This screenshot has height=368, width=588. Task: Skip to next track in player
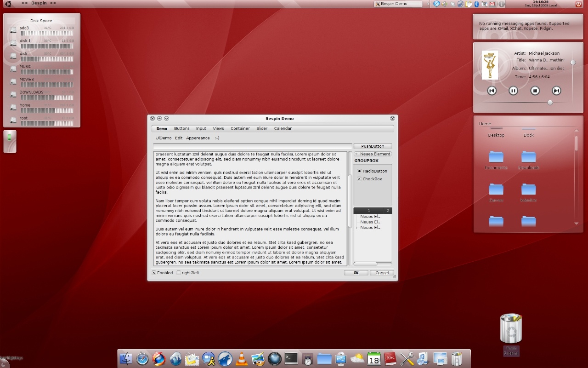556,91
